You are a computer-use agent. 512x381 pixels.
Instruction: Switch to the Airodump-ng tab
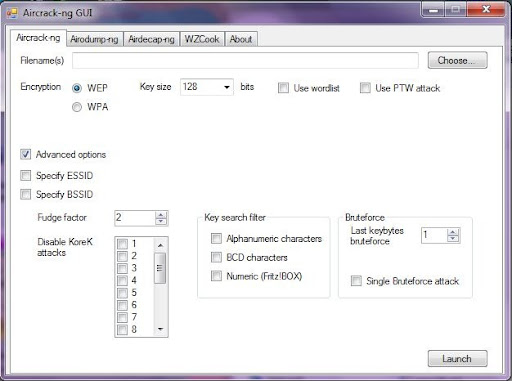[94, 39]
